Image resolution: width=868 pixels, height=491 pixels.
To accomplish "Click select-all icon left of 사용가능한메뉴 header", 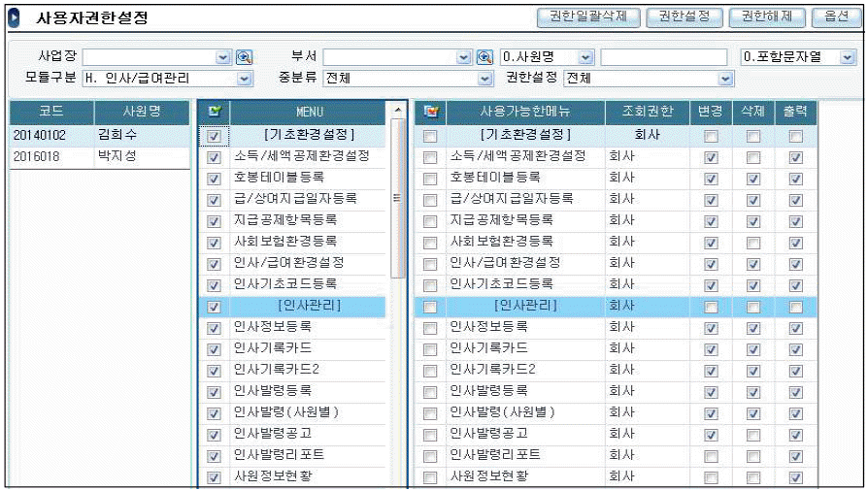I will 430,113.
